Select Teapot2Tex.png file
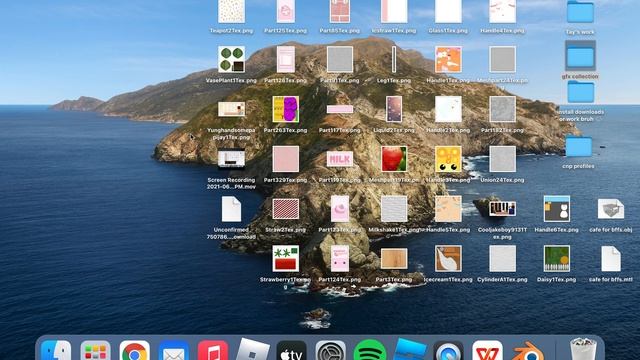Viewport: 640px width, 360px height. click(231, 11)
